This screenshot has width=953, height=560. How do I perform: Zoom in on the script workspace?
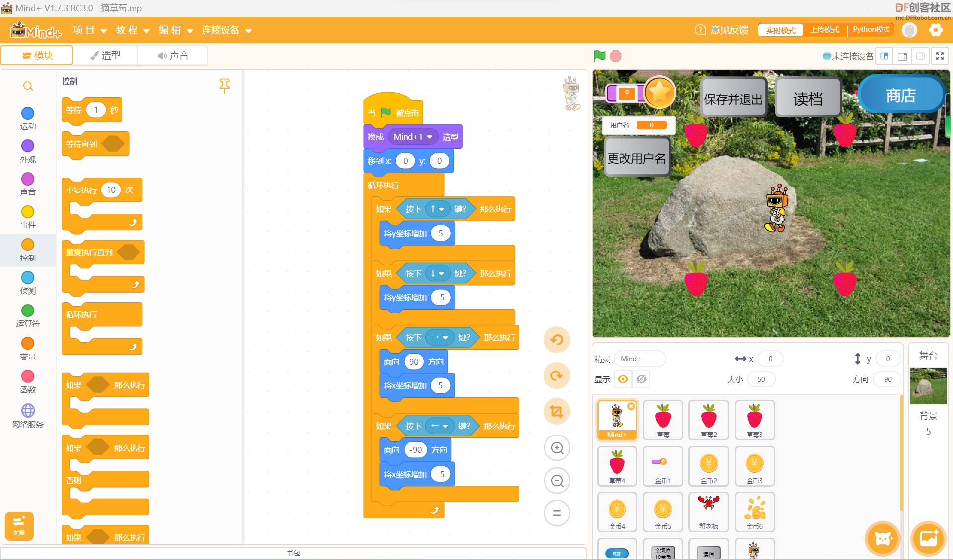pos(557,448)
